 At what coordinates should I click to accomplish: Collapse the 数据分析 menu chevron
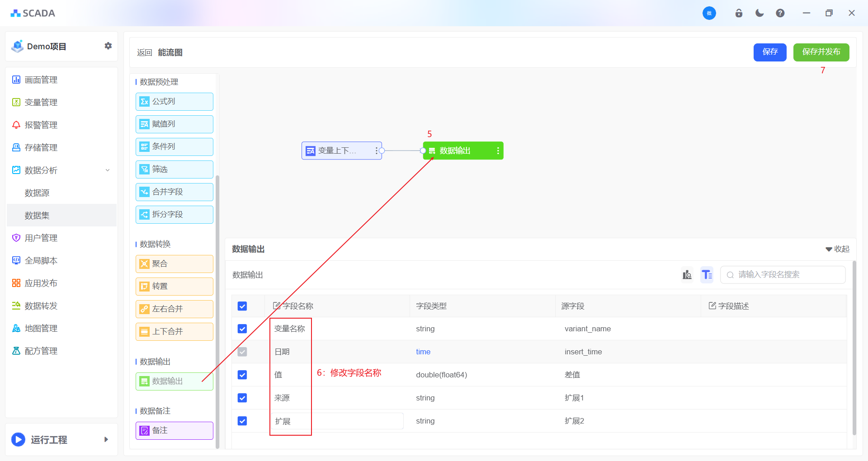pyautogui.click(x=108, y=170)
